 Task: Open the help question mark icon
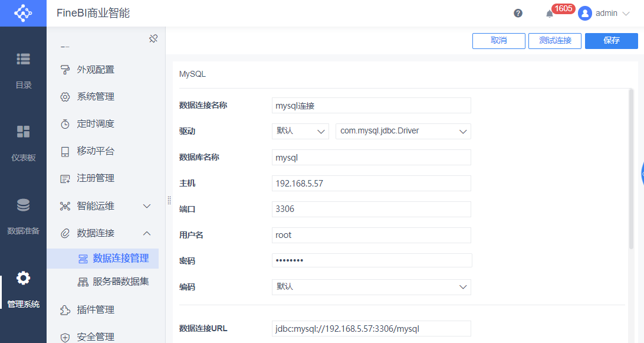[x=518, y=13]
